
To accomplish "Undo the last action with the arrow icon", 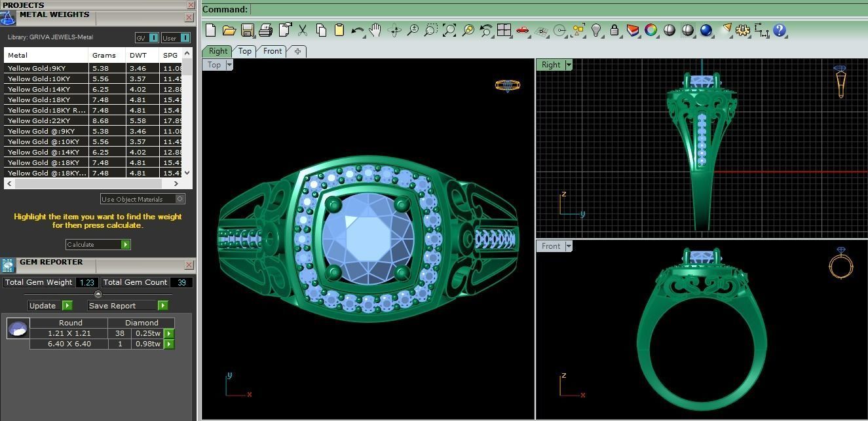I will (358, 30).
